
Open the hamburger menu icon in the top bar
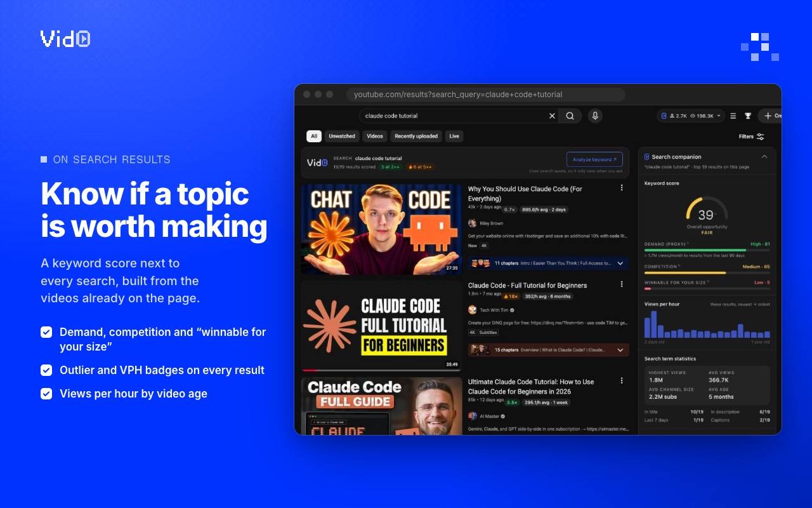733,116
